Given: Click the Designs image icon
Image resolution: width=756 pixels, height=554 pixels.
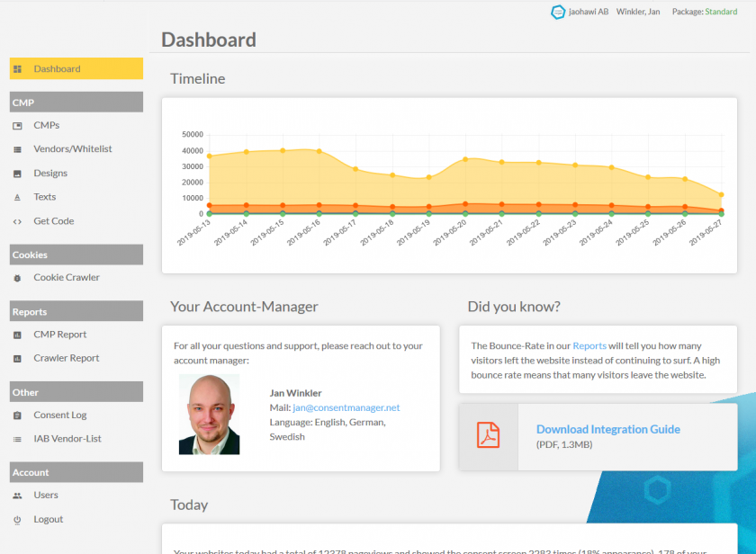Looking at the screenshot, I should click(17, 174).
